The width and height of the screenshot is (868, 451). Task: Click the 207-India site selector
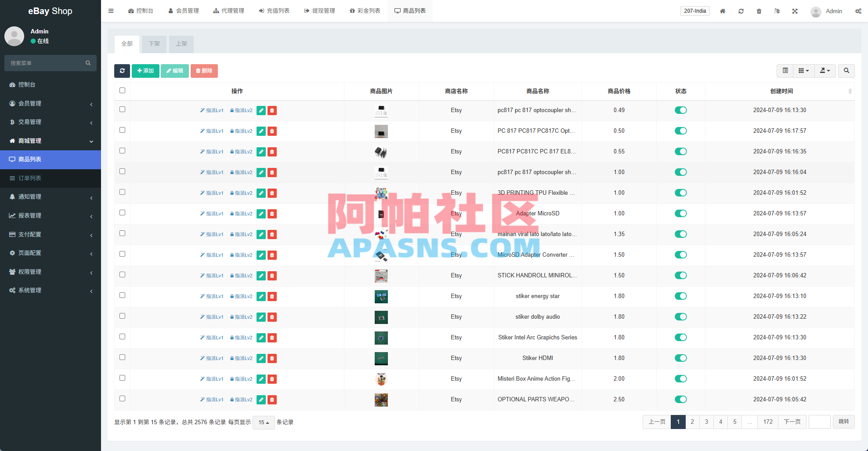click(x=695, y=11)
